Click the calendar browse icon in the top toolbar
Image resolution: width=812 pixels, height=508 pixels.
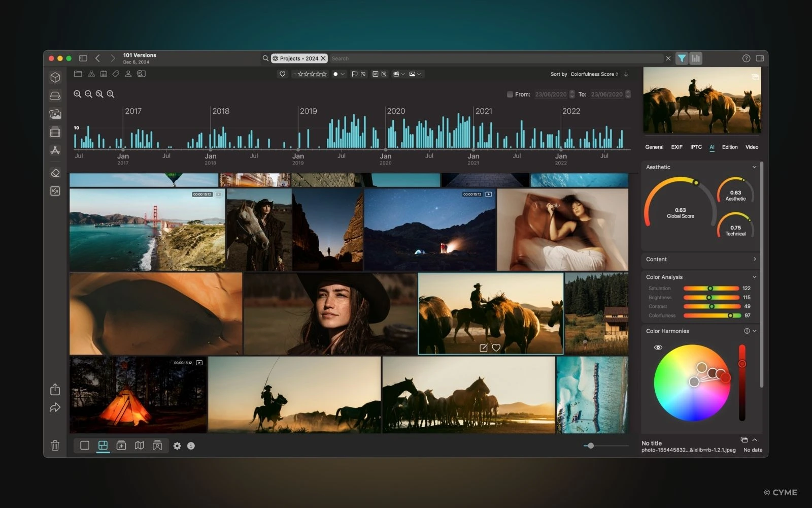(104, 74)
